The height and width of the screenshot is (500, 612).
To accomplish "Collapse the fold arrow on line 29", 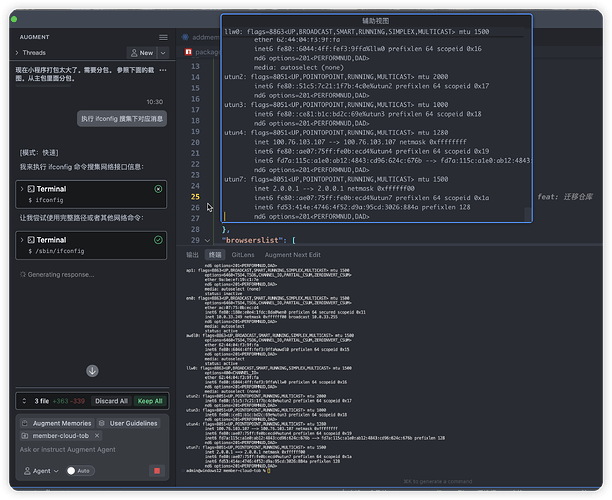I will [208, 240].
